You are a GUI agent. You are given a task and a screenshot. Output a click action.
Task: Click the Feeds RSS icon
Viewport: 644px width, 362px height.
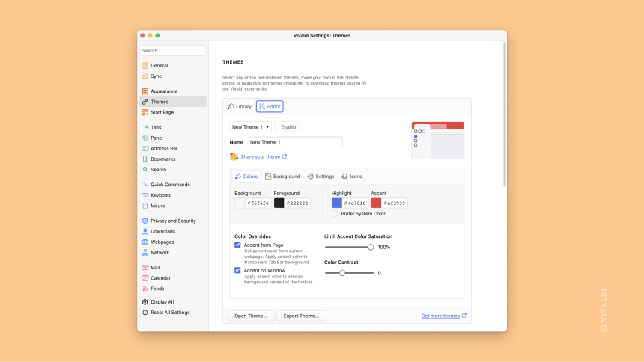(x=145, y=289)
